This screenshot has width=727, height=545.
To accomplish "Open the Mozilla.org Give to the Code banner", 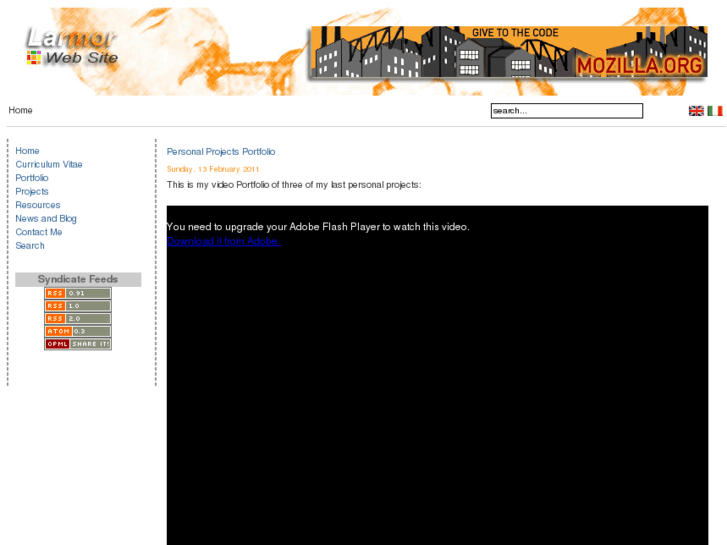I will point(509,52).
